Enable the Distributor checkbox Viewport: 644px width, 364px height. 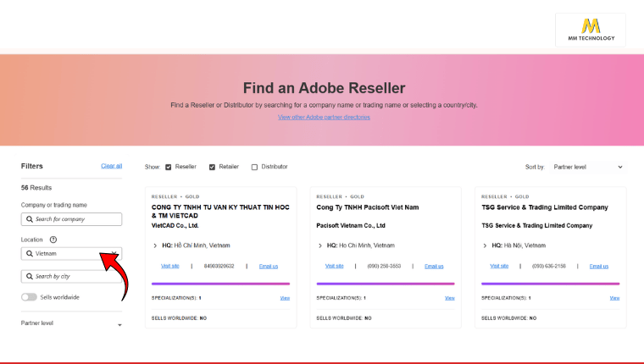click(254, 167)
